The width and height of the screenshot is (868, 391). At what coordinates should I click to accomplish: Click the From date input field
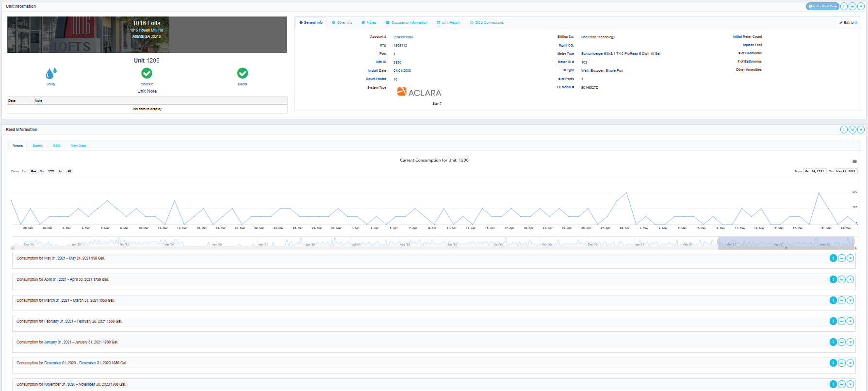coord(815,171)
